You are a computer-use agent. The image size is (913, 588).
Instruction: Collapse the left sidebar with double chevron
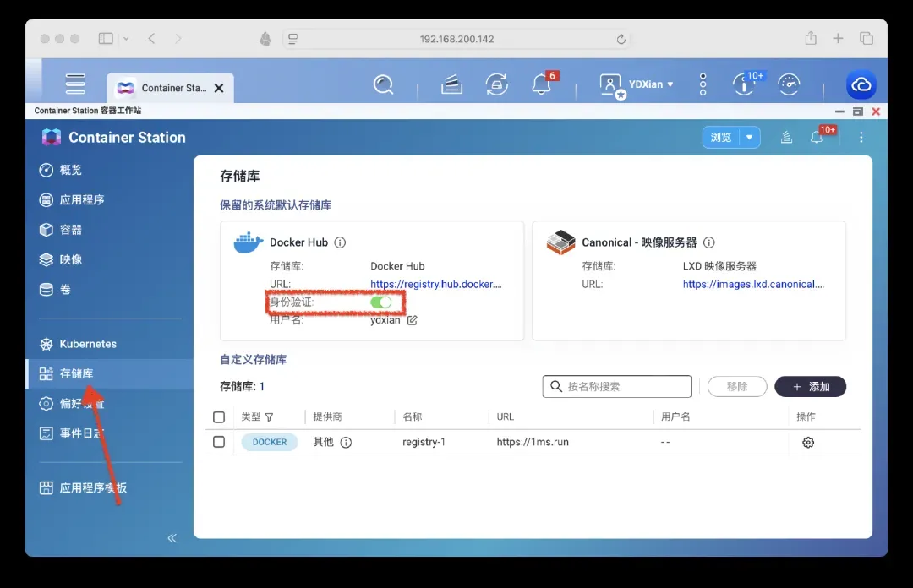(x=172, y=538)
